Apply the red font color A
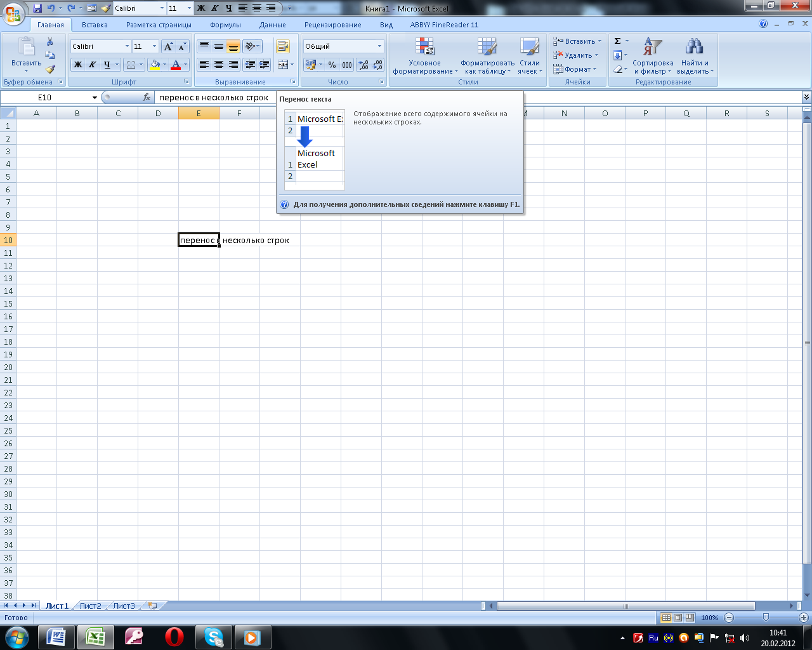Screen dimensions: 812x650 pos(176,65)
